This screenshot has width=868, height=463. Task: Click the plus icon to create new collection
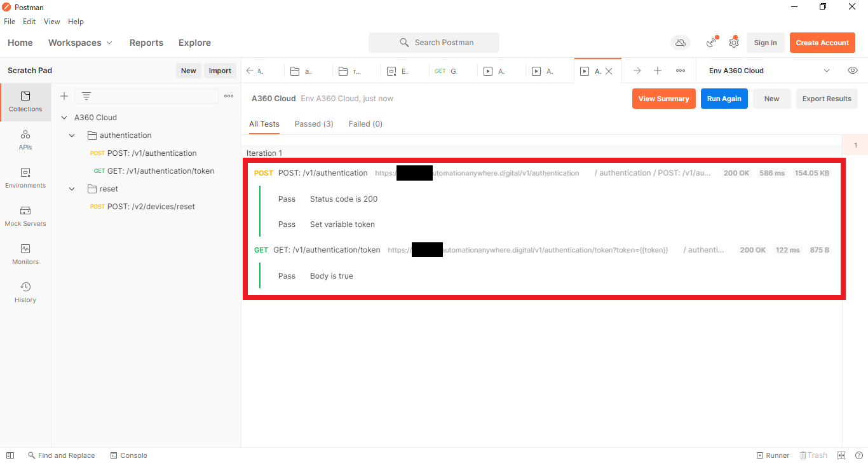coord(64,96)
